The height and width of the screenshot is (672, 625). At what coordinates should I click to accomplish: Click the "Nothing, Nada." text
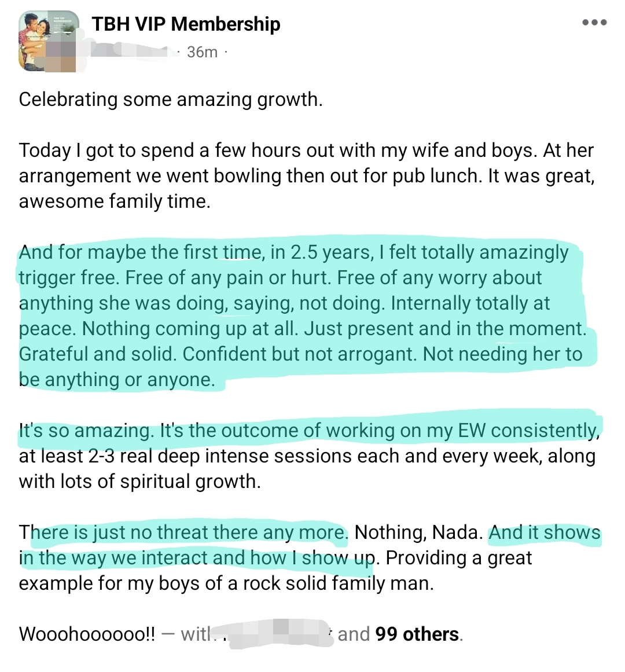pos(418,533)
